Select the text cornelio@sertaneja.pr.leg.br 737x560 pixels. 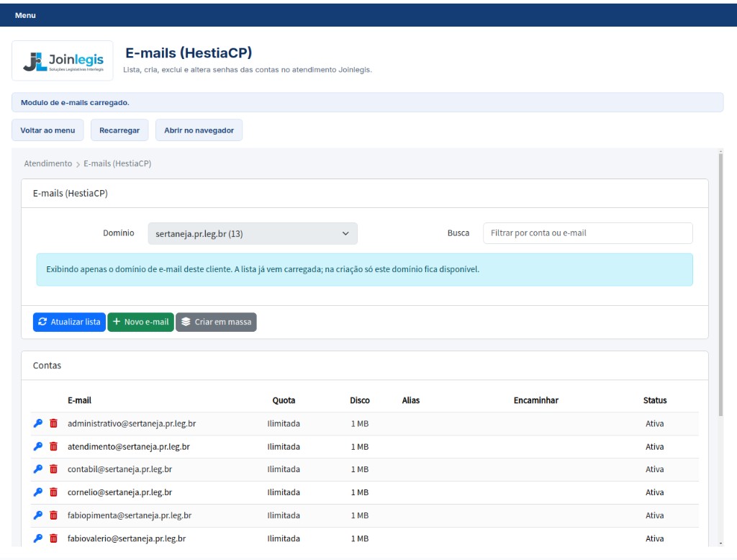coord(120,492)
